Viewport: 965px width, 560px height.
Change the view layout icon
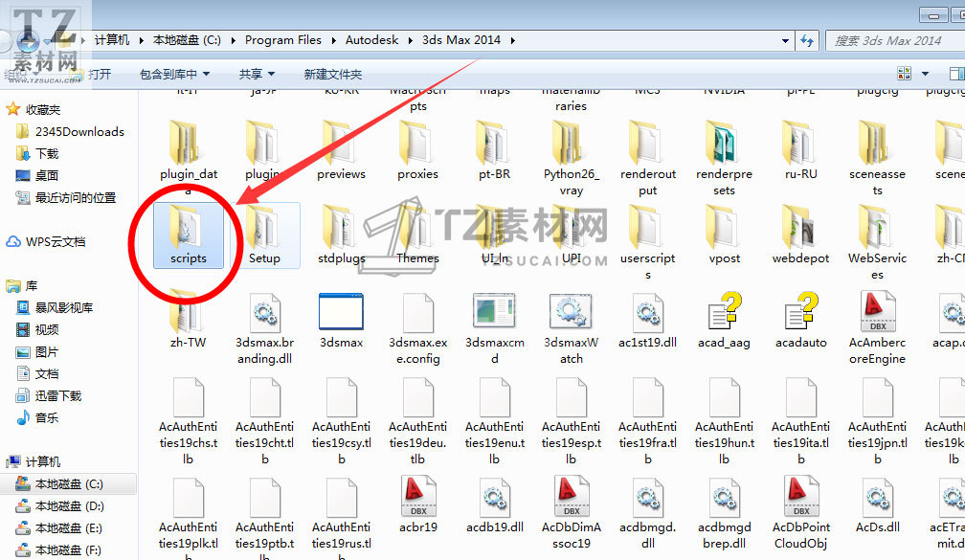(x=904, y=74)
